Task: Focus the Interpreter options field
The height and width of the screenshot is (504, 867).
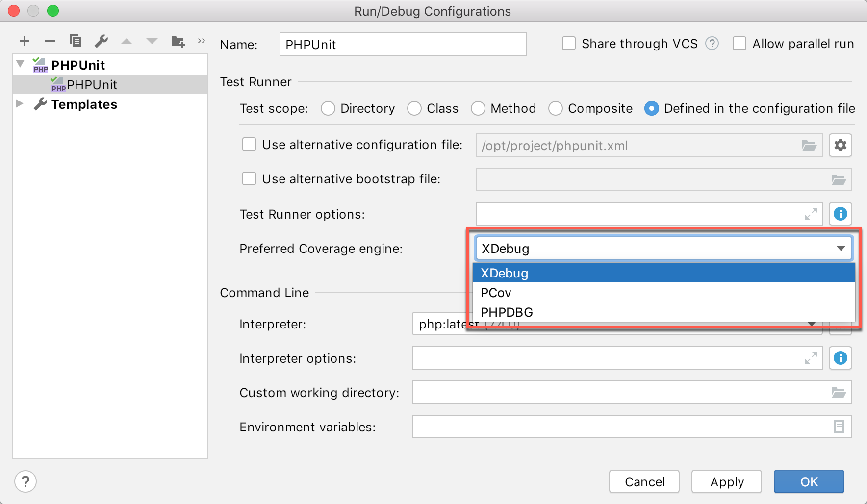Action: pyautogui.click(x=617, y=358)
